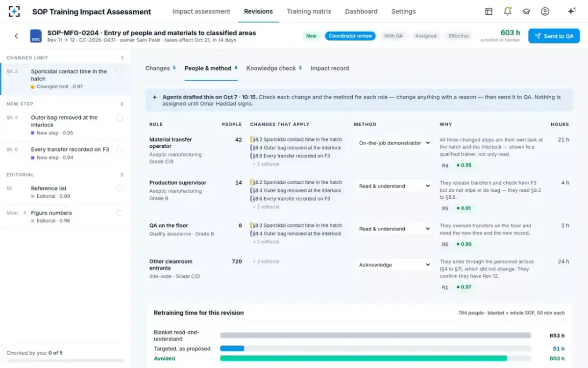Open the training graduation cap icon
The height and width of the screenshot is (368, 588).
click(x=526, y=11)
